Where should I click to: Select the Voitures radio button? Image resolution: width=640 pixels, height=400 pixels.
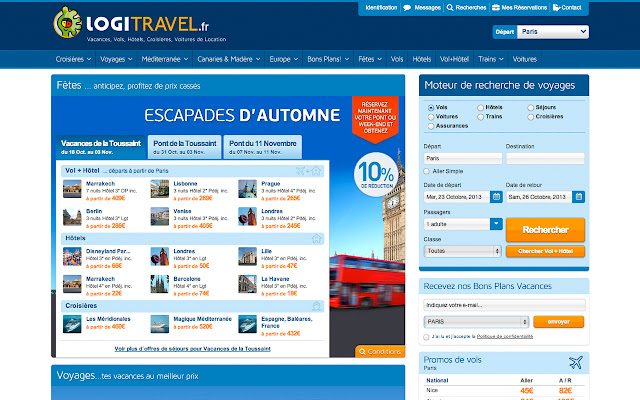point(431,117)
